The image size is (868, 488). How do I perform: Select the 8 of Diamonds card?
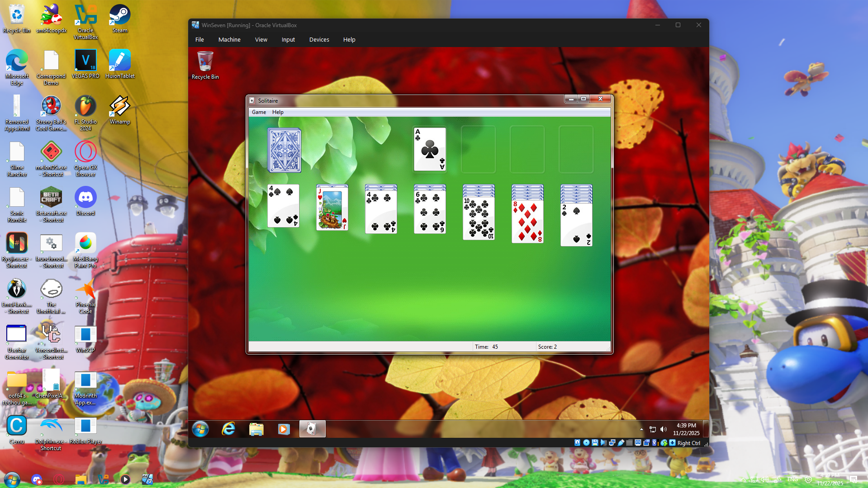(527, 222)
